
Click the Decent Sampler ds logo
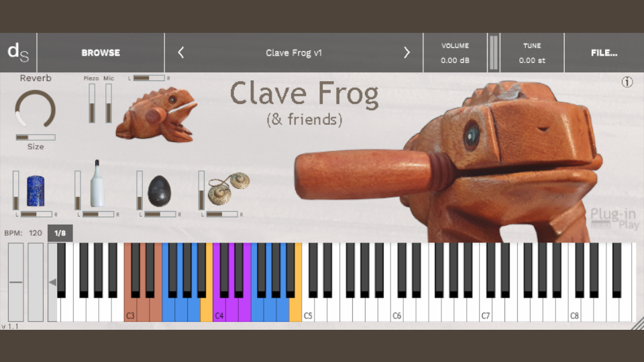[x=18, y=52]
